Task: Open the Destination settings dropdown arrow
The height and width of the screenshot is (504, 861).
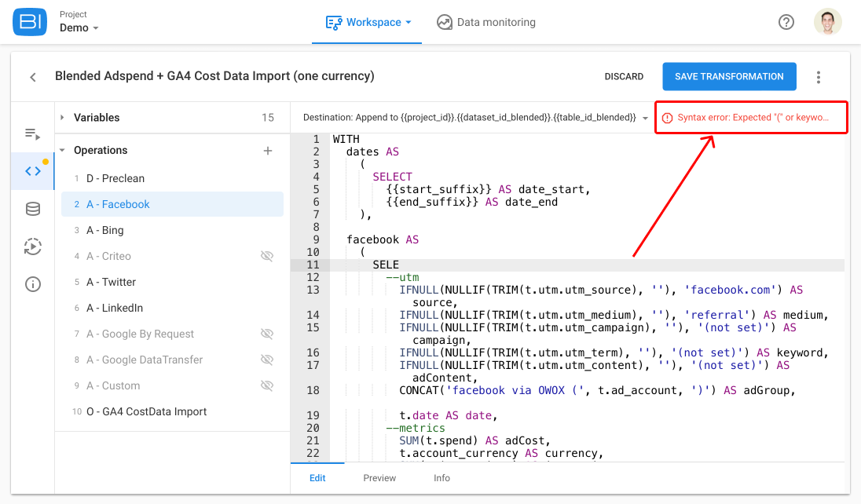Action: 645,118
